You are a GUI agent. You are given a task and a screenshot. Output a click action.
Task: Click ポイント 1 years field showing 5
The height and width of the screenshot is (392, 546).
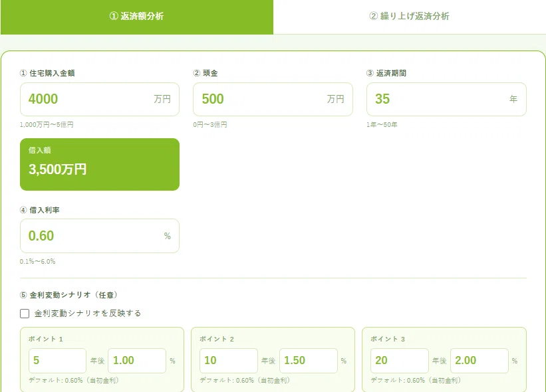pyautogui.click(x=57, y=360)
